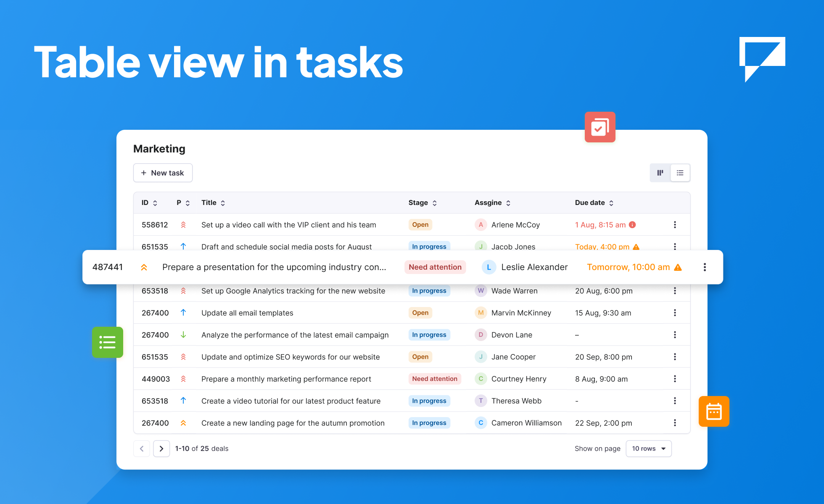Switch to the board view icon
Image resolution: width=824 pixels, height=504 pixels.
(660, 173)
